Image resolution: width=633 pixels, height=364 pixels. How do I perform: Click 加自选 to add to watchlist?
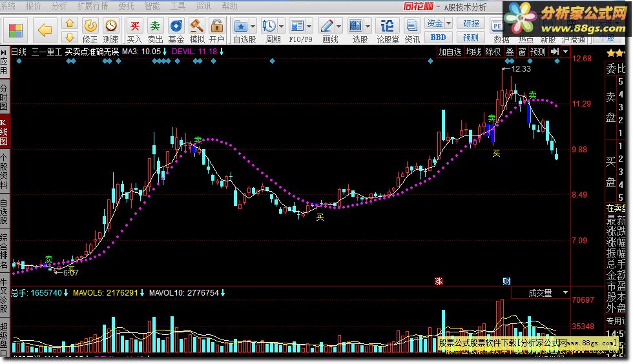click(450, 52)
